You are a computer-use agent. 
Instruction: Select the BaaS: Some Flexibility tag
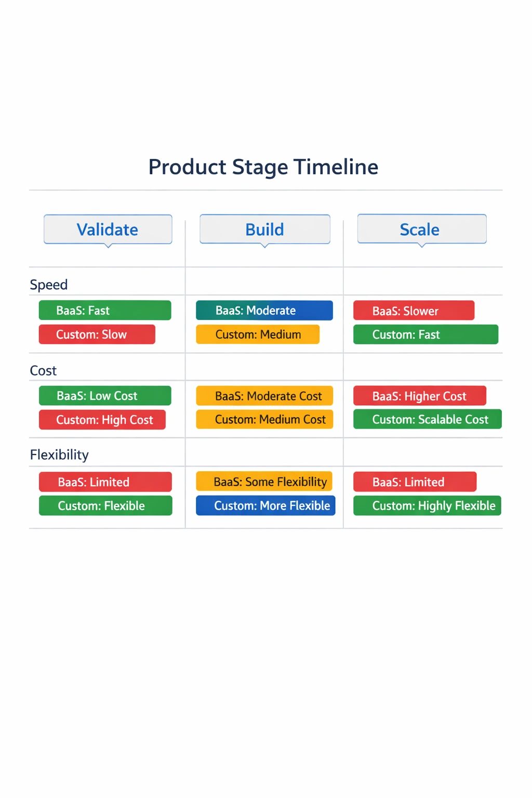pyautogui.click(x=264, y=482)
